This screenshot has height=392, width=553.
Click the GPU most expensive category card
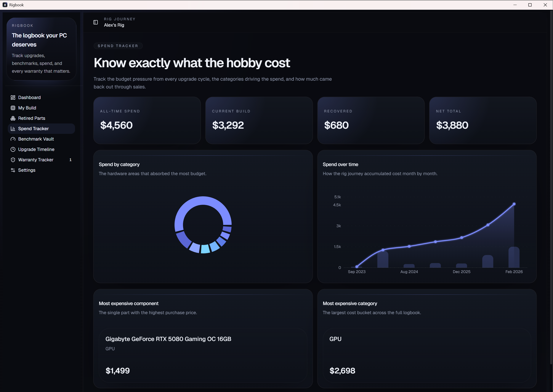tap(426, 355)
